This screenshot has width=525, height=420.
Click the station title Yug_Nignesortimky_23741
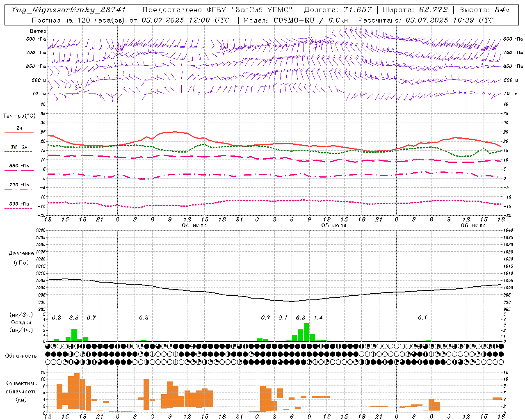(x=68, y=10)
